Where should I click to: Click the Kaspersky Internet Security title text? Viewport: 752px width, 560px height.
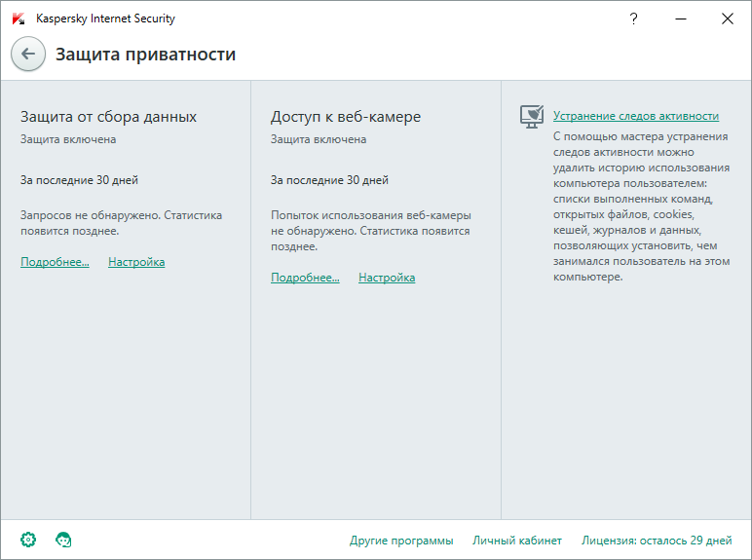105,19
